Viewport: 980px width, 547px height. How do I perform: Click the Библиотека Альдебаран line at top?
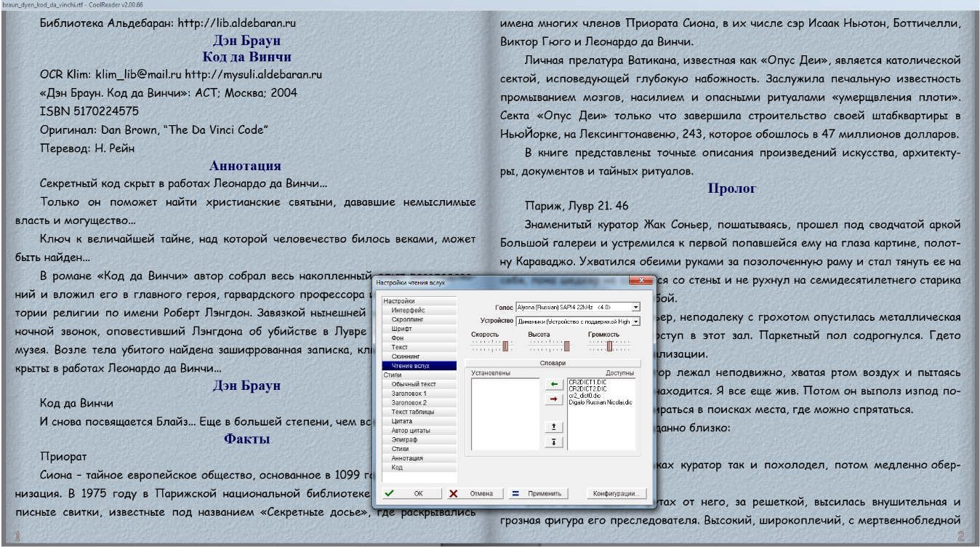(168, 23)
